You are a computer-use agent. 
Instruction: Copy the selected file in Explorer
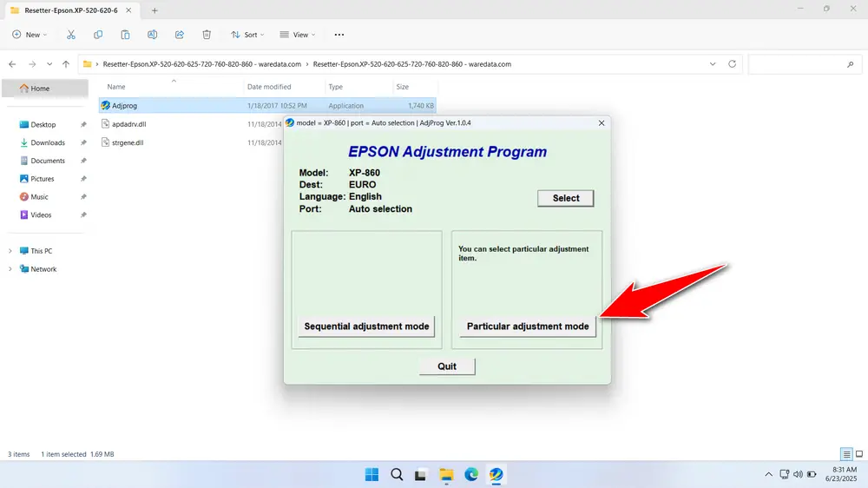98,35
